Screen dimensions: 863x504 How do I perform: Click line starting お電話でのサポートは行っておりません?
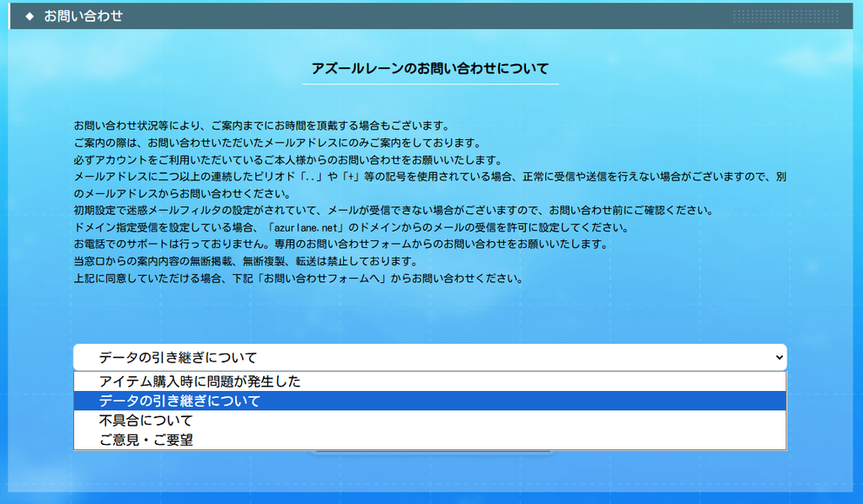(340, 244)
